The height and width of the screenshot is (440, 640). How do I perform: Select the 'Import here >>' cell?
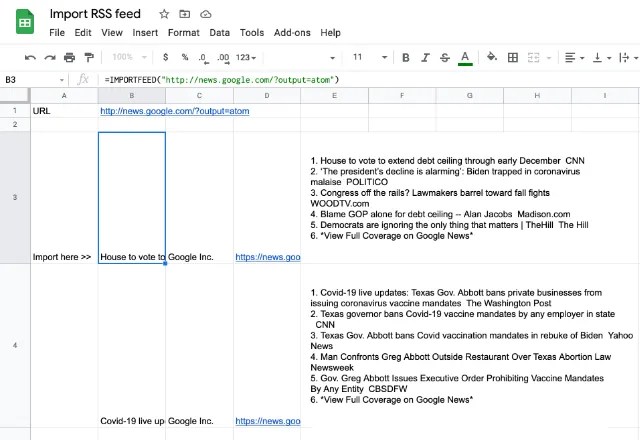pyautogui.click(x=64, y=198)
